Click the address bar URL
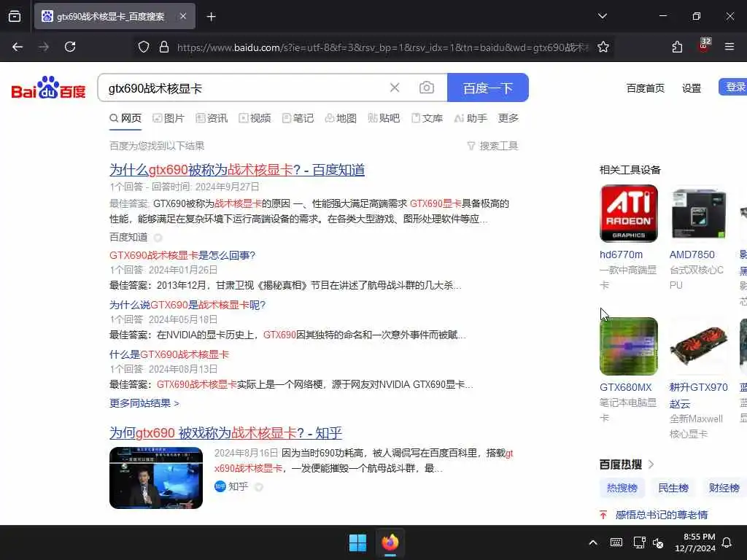Image resolution: width=747 pixels, height=560 pixels. 382,47
